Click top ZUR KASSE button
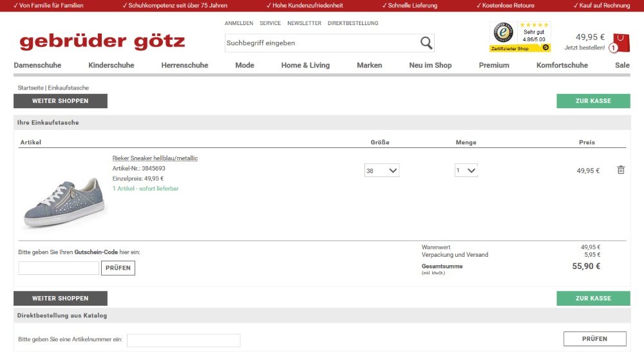 click(593, 101)
